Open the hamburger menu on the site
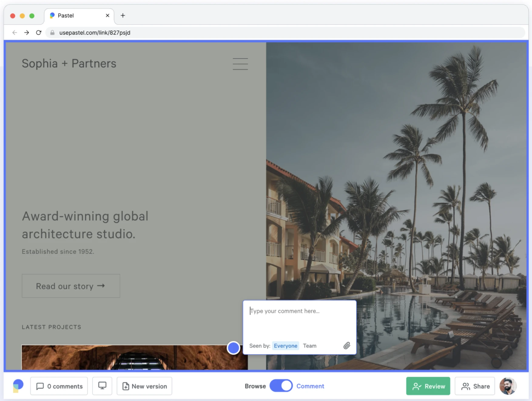 [240, 64]
